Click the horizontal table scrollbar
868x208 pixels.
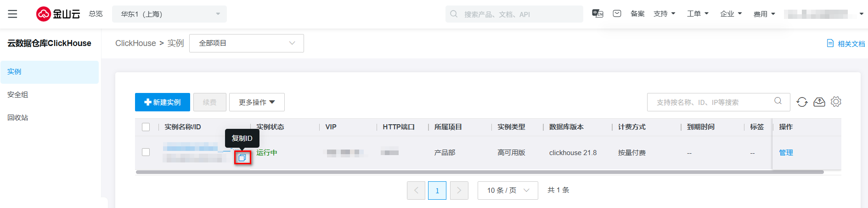tap(479, 172)
